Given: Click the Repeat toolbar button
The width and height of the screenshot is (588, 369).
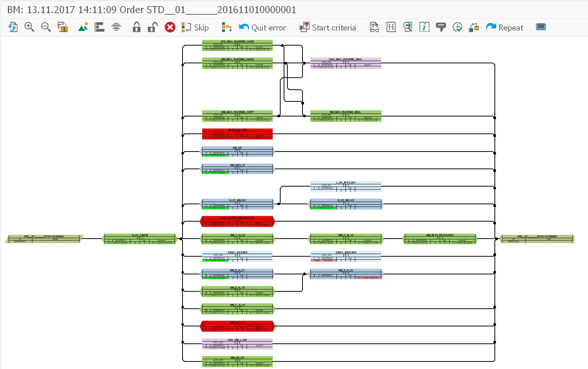Looking at the screenshot, I should pyautogui.click(x=505, y=28).
